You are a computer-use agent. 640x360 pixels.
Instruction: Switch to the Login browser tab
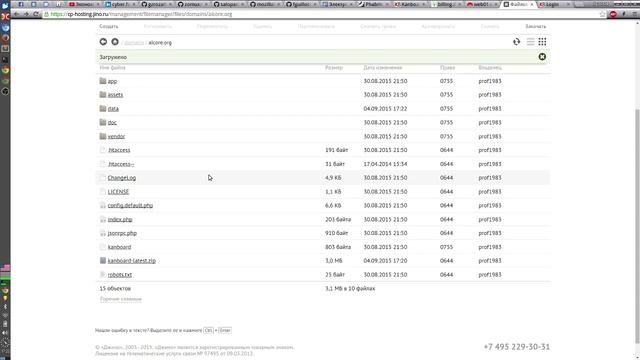point(553,4)
